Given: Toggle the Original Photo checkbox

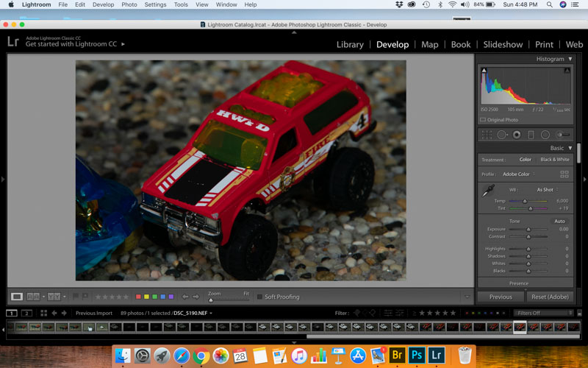Looking at the screenshot, I should click(x=483, y=120).
